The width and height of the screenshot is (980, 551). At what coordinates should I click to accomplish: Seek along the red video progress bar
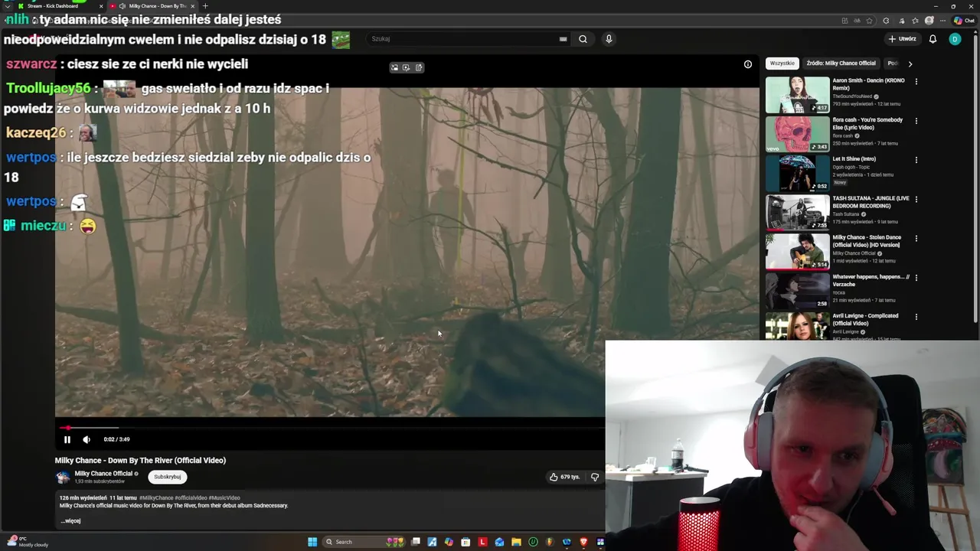click(331, 428)
